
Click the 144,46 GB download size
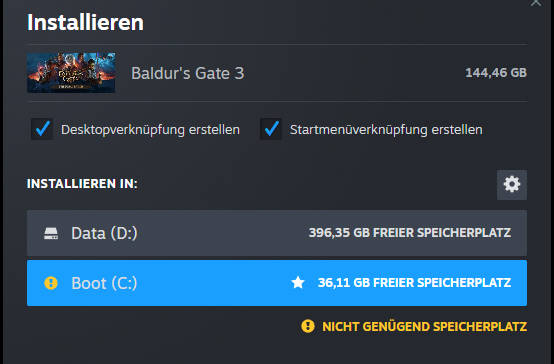tap(496, 73)
